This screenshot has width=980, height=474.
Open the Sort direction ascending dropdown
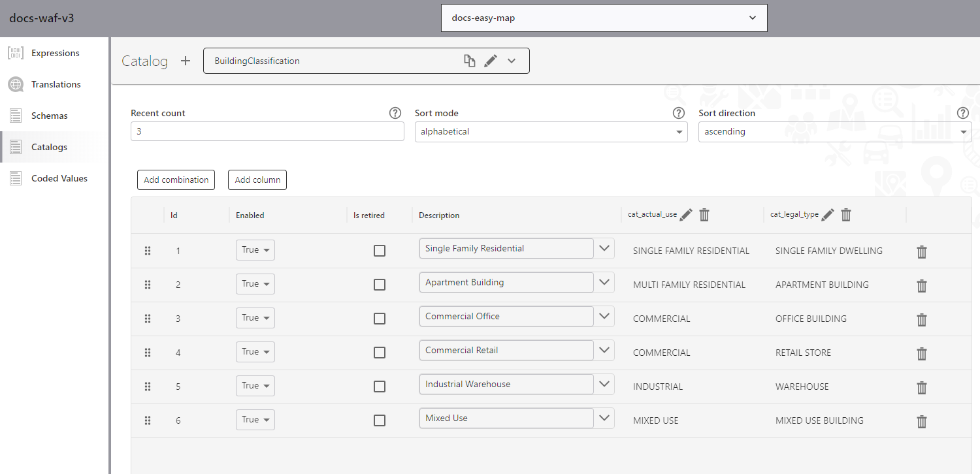tap(835, 132)
